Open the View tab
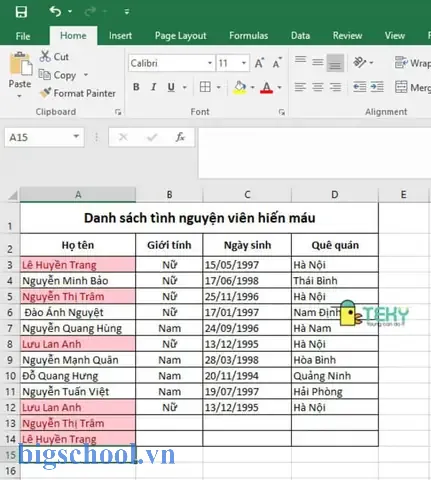Image resolution: width=431 pixels, height=480 pixels. point(395,36)
